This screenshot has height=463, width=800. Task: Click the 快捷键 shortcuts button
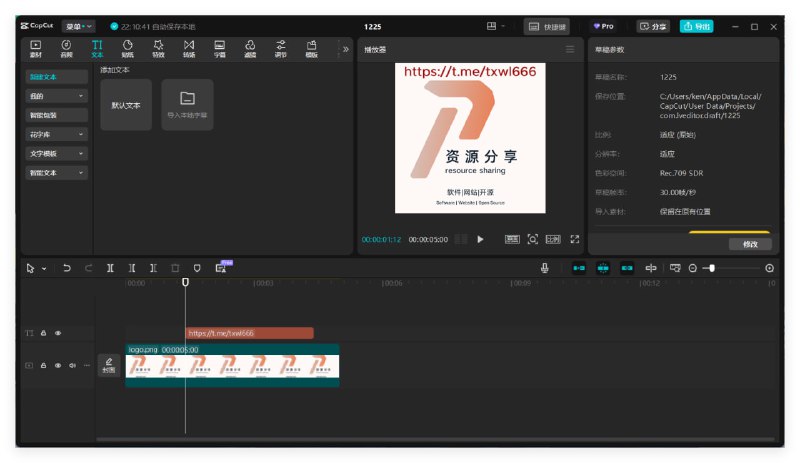pos(547,27)
